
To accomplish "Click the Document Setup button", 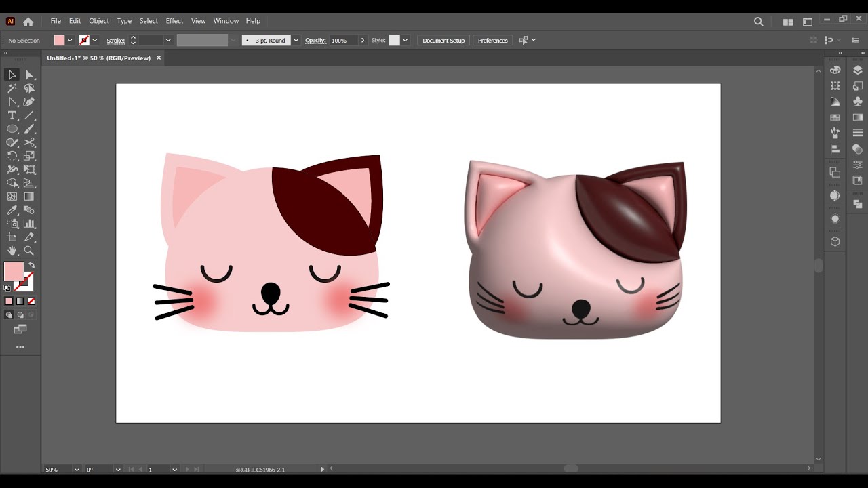I will [x=443, y=41].
